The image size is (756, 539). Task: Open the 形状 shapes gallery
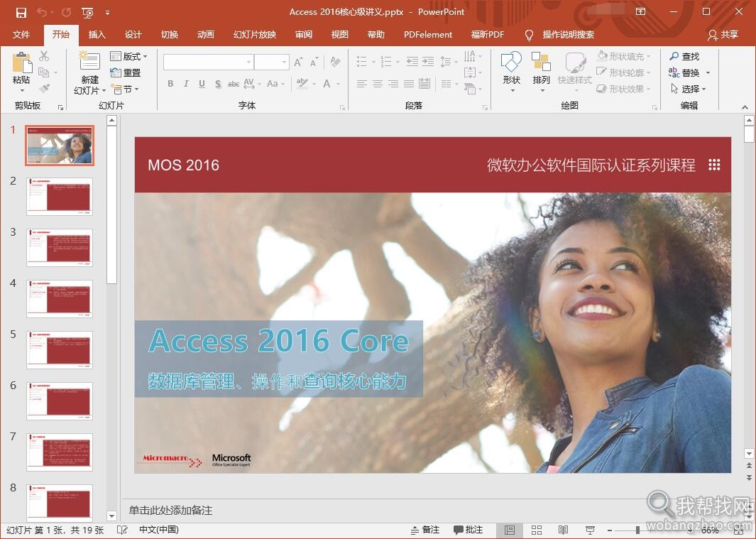tap(512, 72)
